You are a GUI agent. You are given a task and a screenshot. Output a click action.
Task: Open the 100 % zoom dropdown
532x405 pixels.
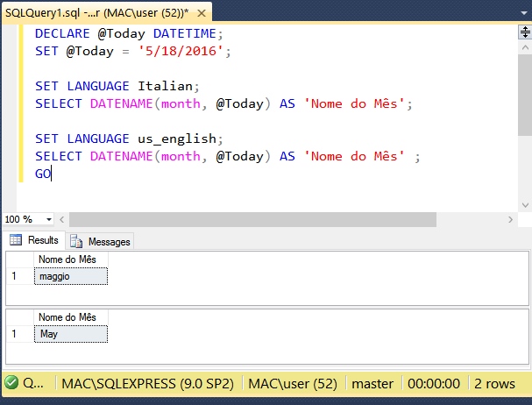49,220
